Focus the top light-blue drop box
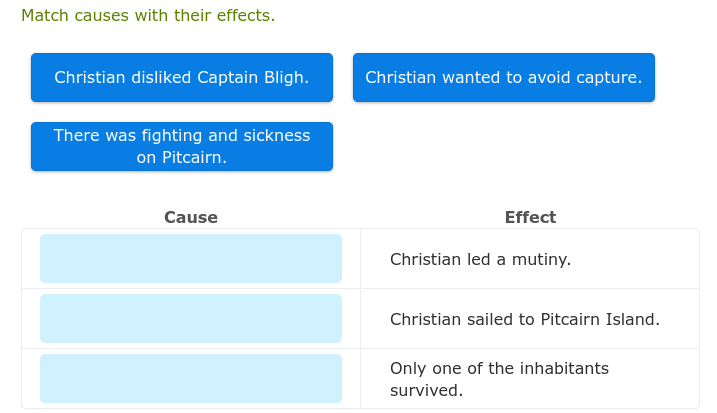The width and height of the screenshot is (717, 413). click(x=190, y=258)
